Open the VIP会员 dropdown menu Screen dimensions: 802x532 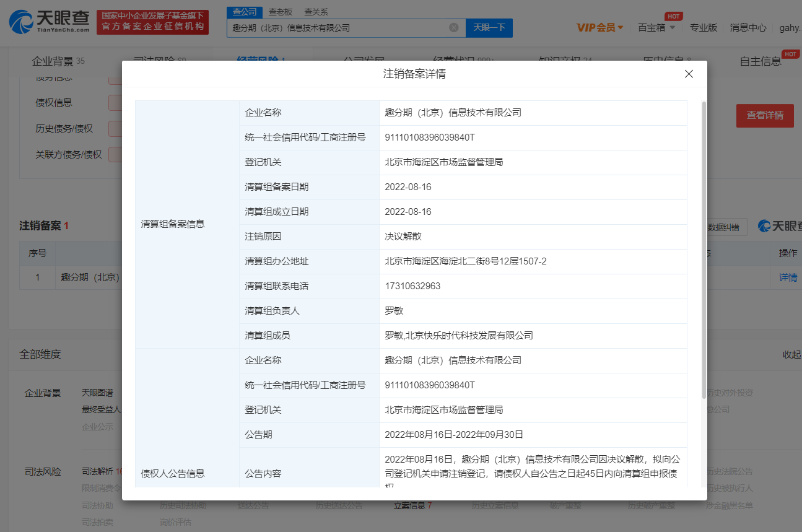[599, 27]
